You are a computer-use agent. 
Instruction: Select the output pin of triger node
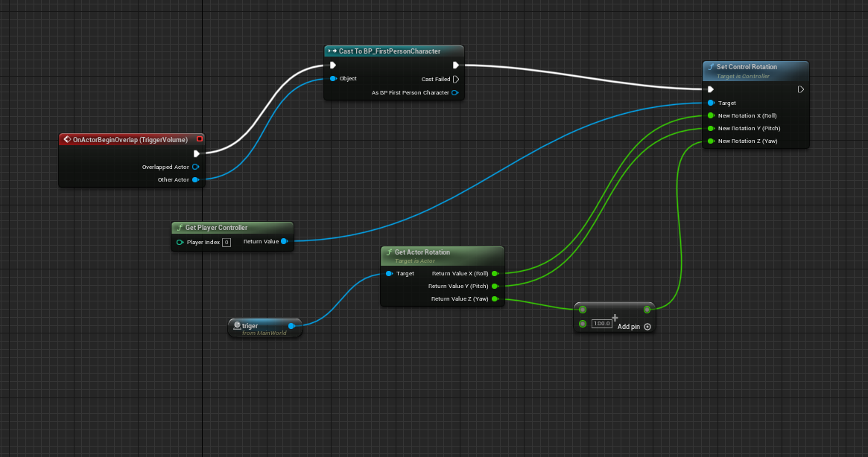coord(291,326)
